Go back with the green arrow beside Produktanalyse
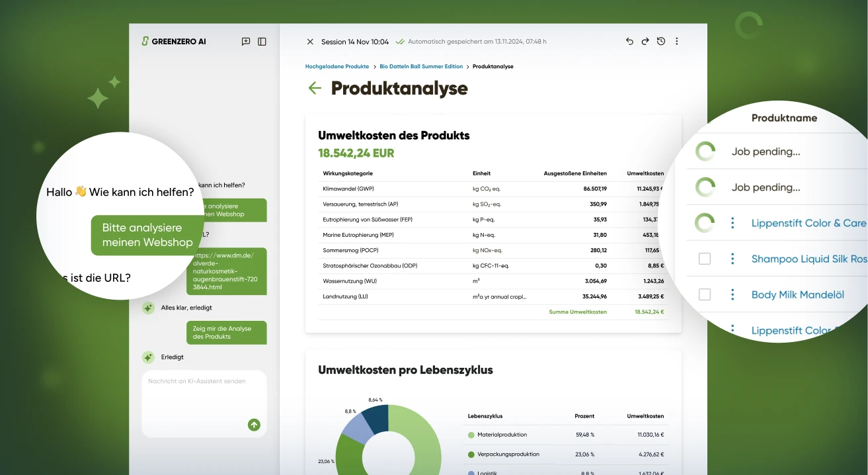The image size is (868, 475). [x=315, y=88]
